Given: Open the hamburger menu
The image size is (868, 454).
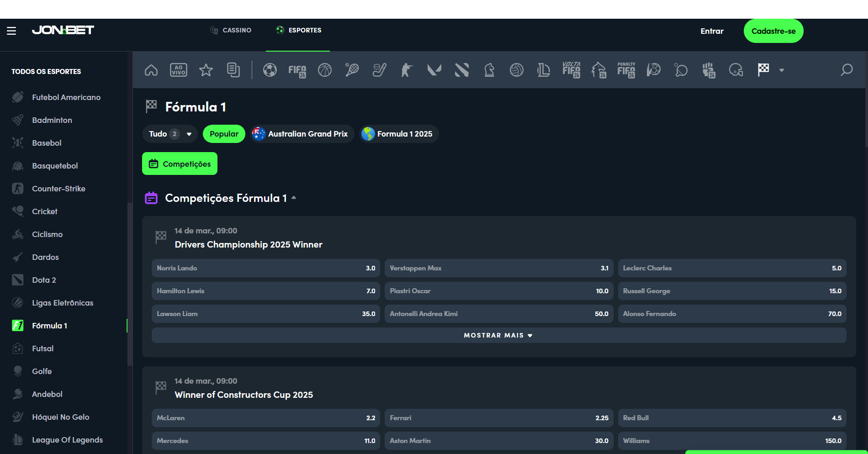Looking at the screenshot, I should click(x=11, y=31).
